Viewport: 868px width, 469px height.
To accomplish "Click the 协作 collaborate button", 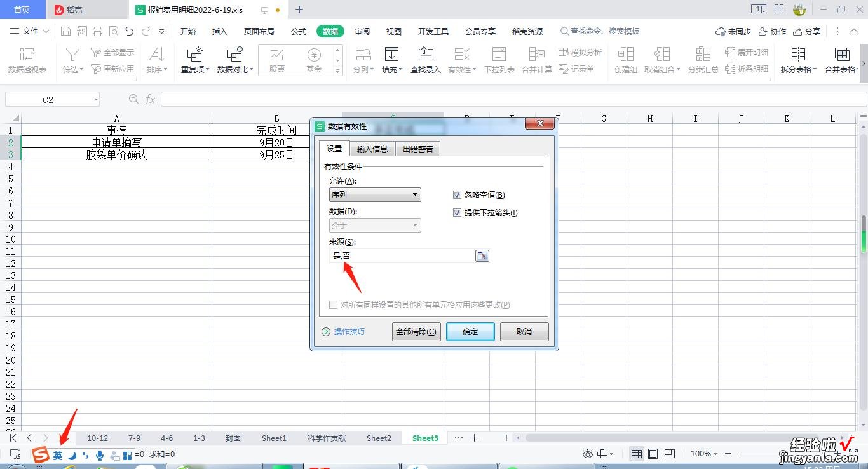I will [773, 31].
